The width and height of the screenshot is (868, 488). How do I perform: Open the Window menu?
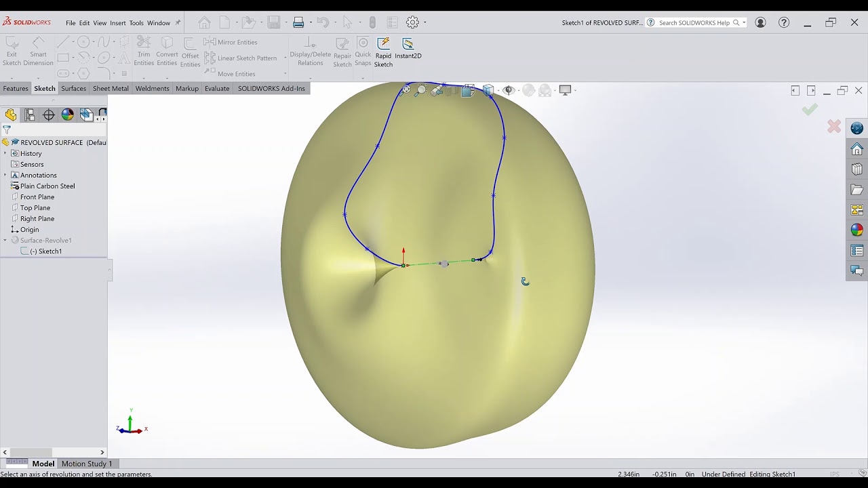tap(159, 23)
